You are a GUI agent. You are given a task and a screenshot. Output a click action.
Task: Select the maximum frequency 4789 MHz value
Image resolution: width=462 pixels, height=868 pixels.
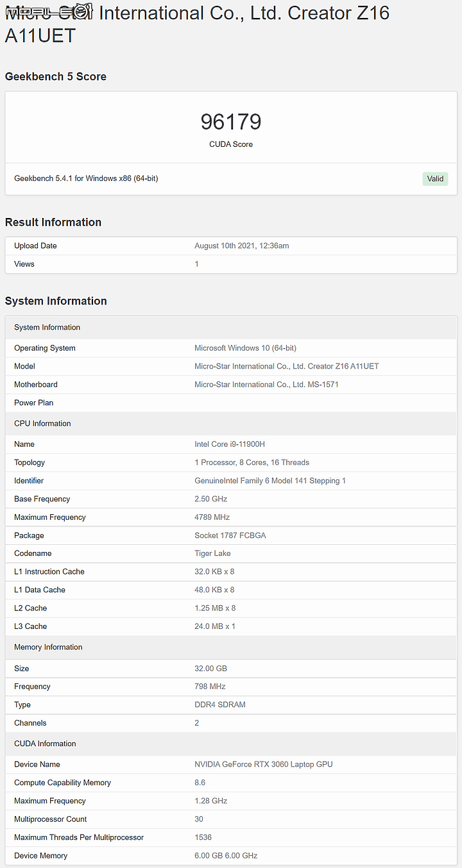click(212, 517)
